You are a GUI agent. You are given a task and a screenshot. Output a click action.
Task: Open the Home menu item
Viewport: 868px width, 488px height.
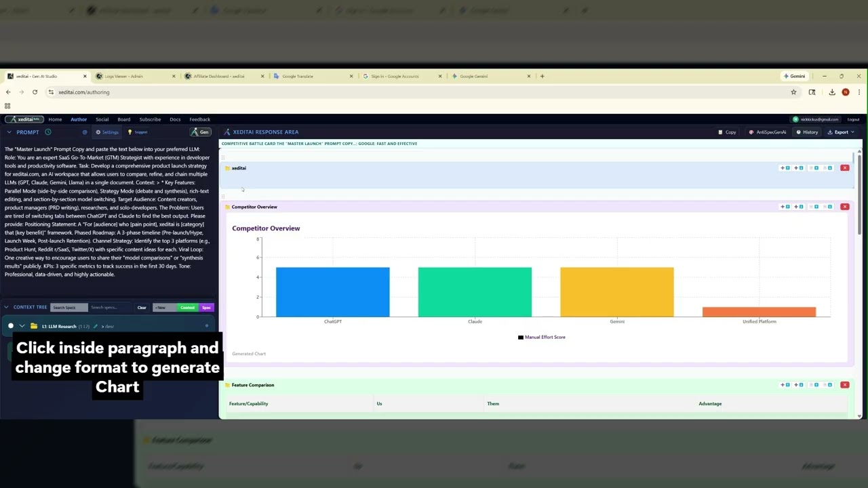click(x=55, y=119)
